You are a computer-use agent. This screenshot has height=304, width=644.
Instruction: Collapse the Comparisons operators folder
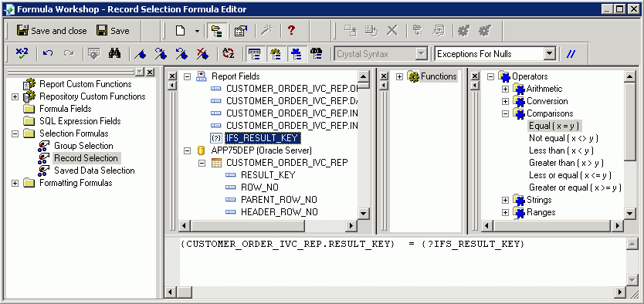tap(505, 113)
